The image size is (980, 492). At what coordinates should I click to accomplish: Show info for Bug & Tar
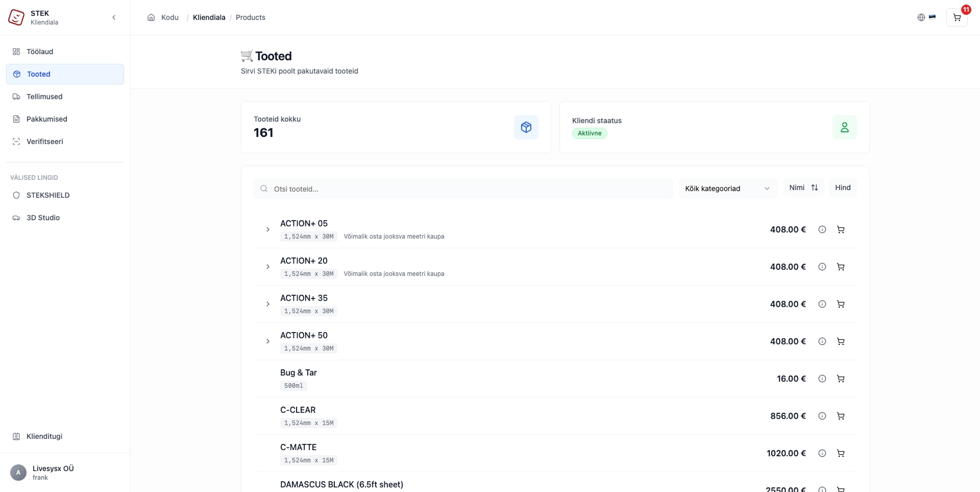pyautogui.click(x=822, y=379)
